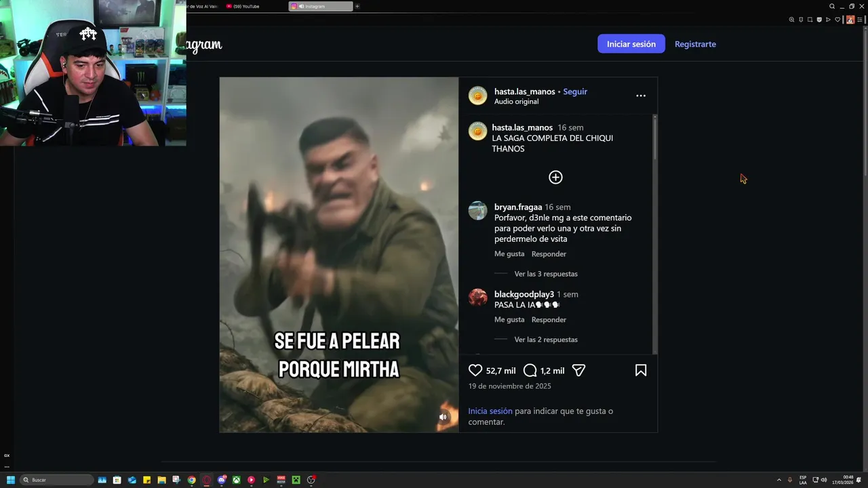Open the browser easy setup menu
The height and width of the screenshot is (488, 868).
(x=860, y=20)
